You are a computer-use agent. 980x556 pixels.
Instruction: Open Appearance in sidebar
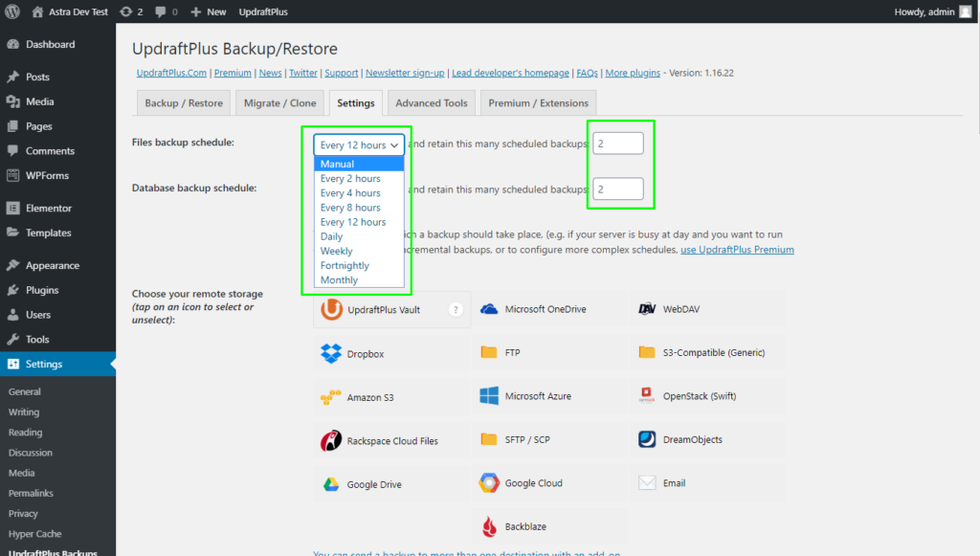point(53,265)
